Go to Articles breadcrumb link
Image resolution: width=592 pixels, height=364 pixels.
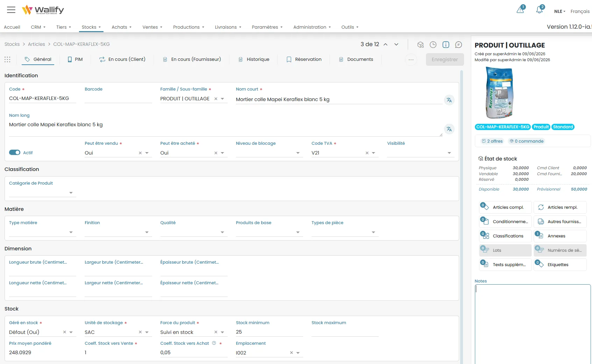(x=36, y=44)
